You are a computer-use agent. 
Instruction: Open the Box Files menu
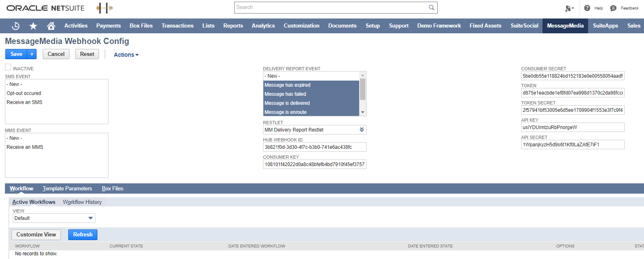click(141, 26)
